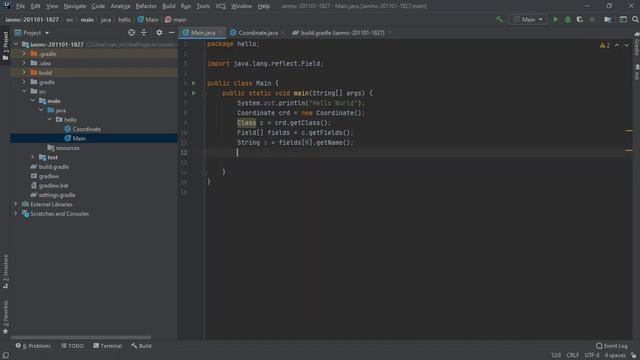Open the TODO tool window
Screen dimensions: 640x360
(x=73, y=346)
